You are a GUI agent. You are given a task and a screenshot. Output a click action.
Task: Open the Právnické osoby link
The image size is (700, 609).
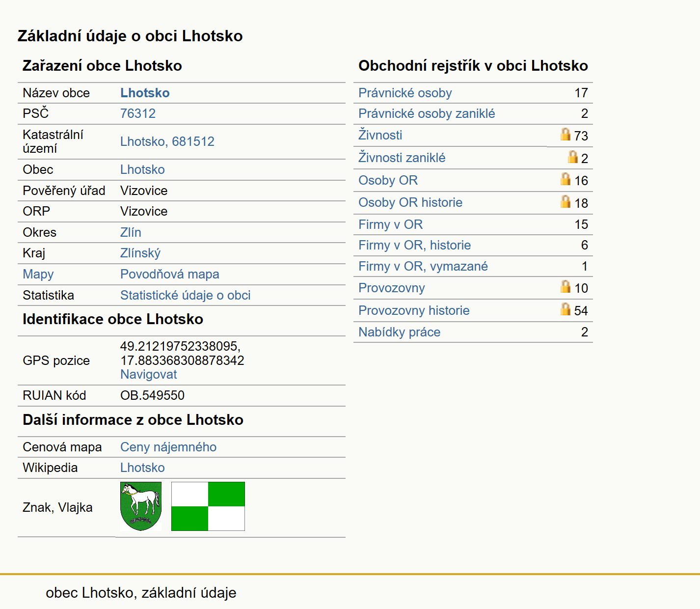[x=405, y=93]
